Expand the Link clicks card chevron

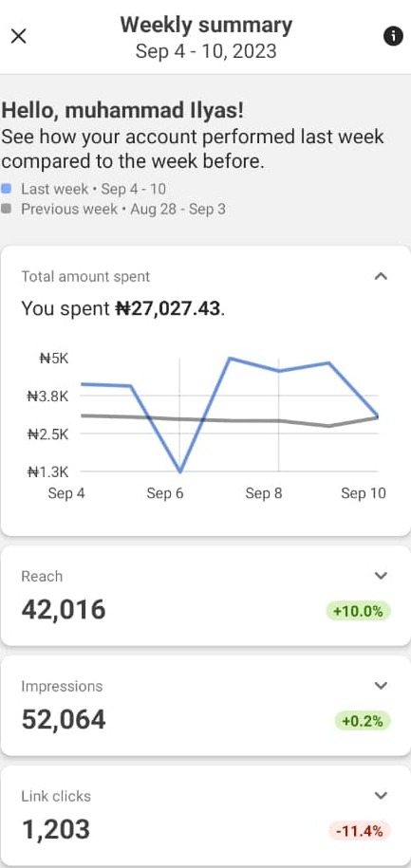[381, 796]
